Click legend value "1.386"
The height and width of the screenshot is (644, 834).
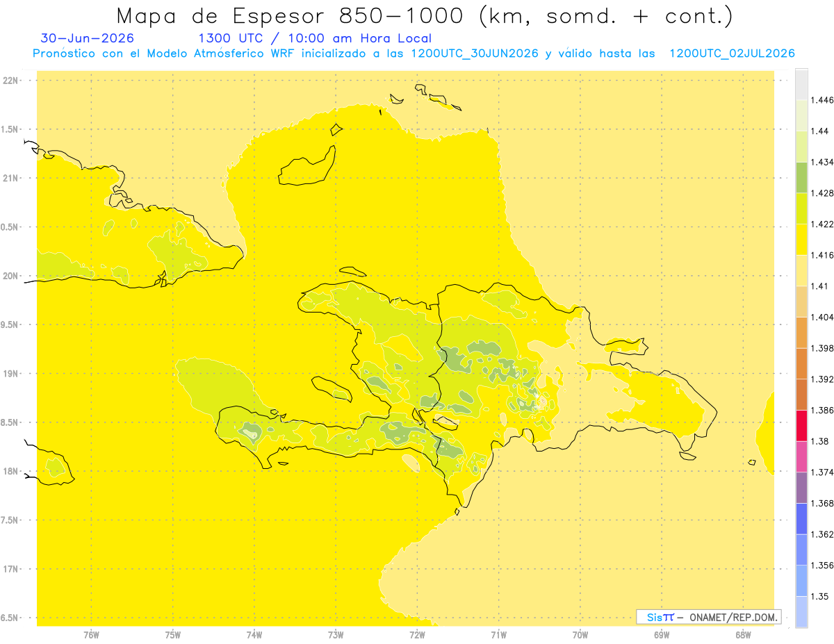point(821,411)
